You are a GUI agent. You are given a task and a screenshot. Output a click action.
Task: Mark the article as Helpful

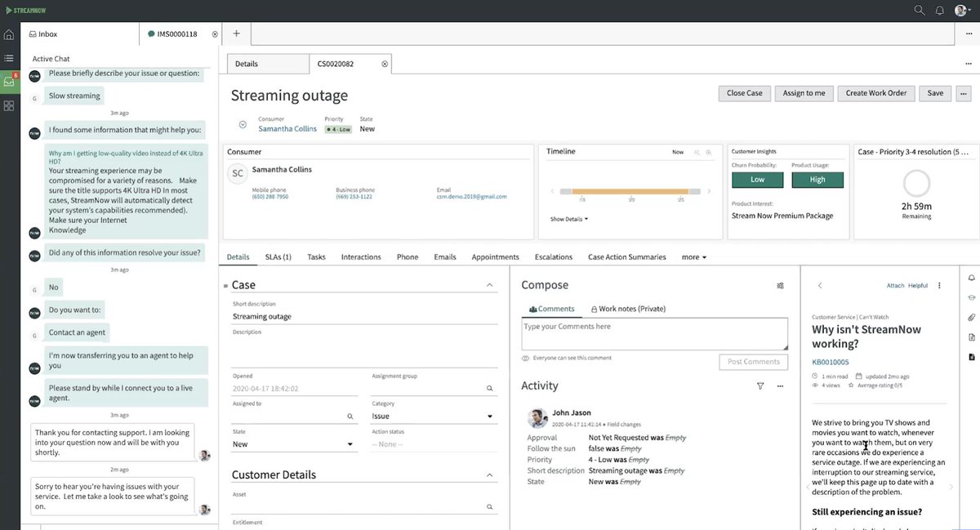pyautogui.click(x=918, y=286)
